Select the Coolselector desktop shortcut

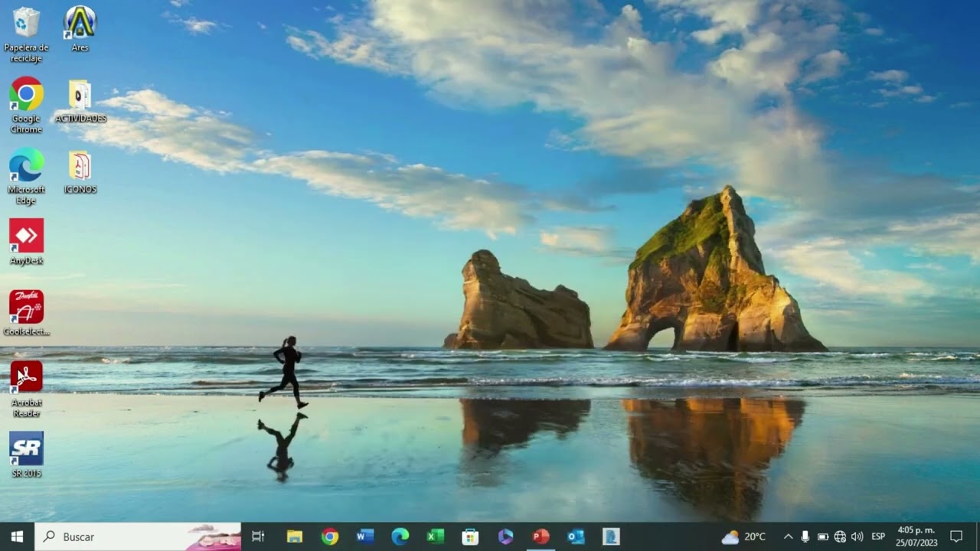click(26, 313)
